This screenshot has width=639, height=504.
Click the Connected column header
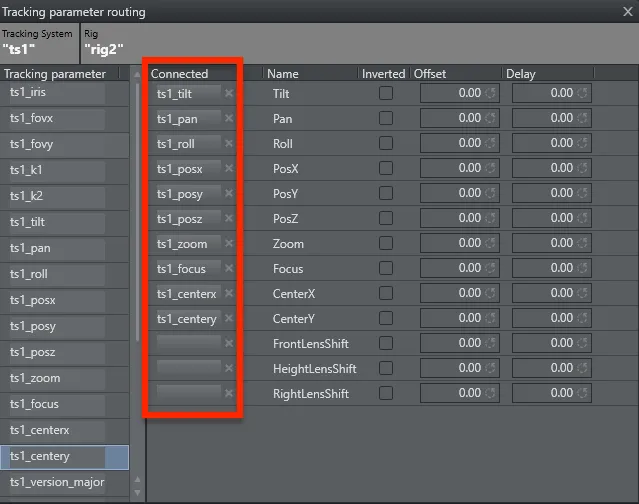179,74
